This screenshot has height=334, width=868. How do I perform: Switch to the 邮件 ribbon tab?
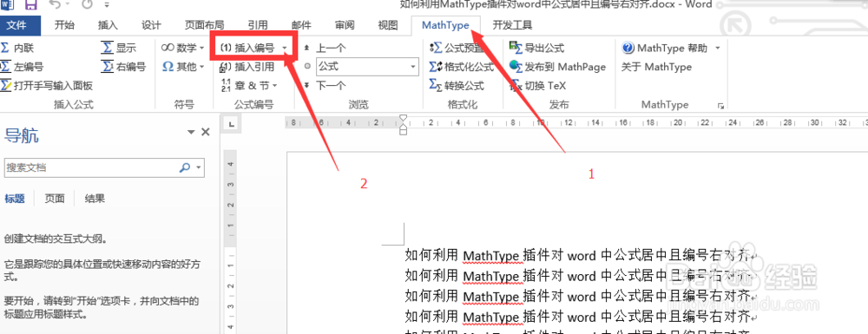click(x=301, y=25)
